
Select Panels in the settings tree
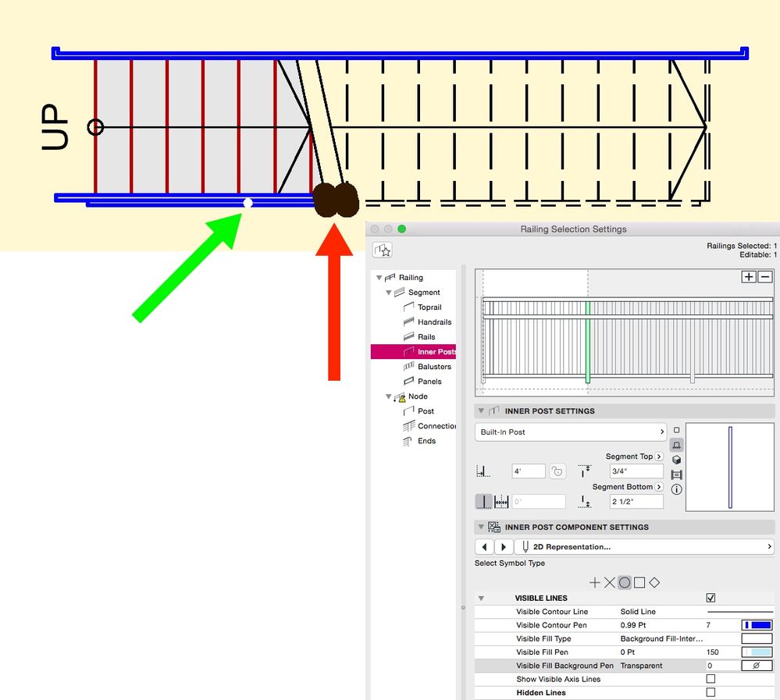coord(429,382)
